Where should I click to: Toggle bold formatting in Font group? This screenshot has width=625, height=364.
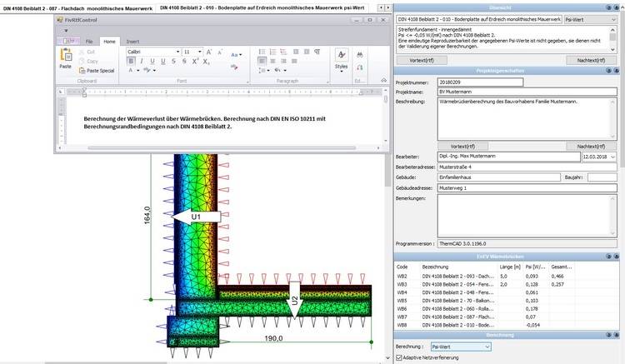pos(132,62)
